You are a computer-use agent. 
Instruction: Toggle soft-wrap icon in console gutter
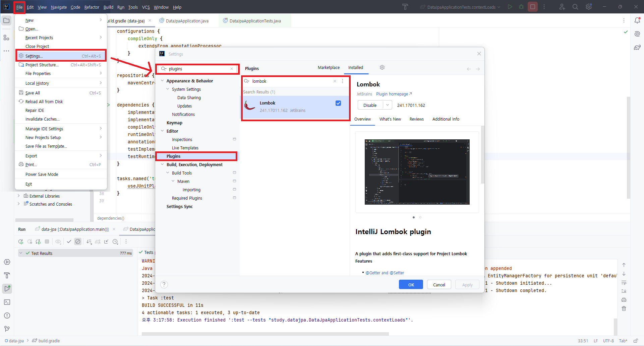[624, 282]
